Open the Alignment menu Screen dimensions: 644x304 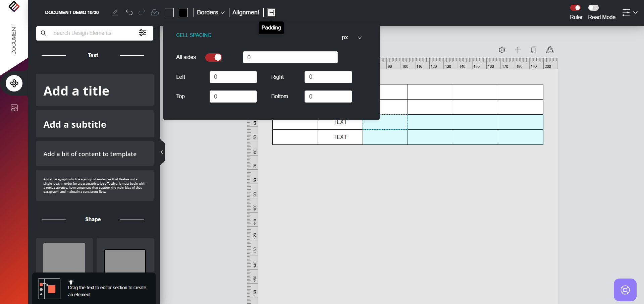pos(246,12)
